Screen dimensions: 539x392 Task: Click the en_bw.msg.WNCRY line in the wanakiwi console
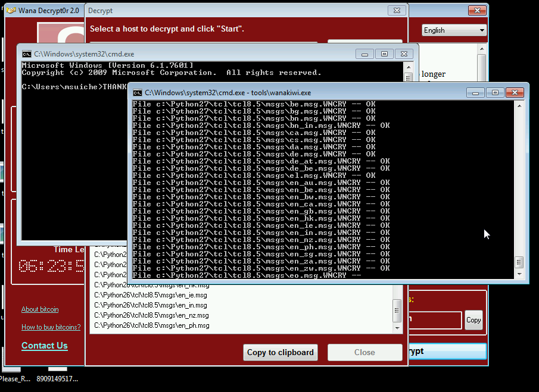(x=261, y=197)
